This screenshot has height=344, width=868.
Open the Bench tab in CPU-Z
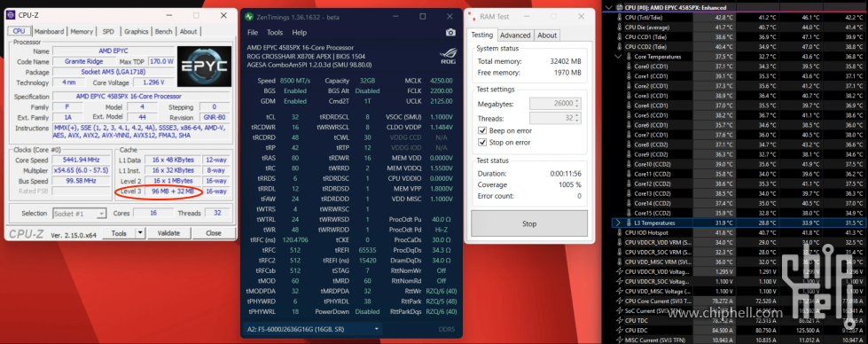tap(163, 32)
